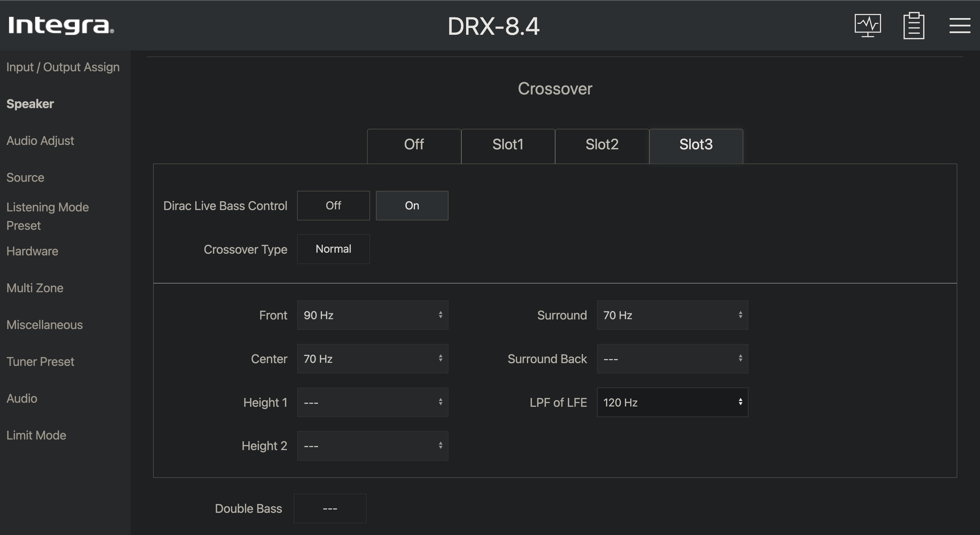
Task: Open the Center crossover dropdown
Action: [x=372, y=359]
